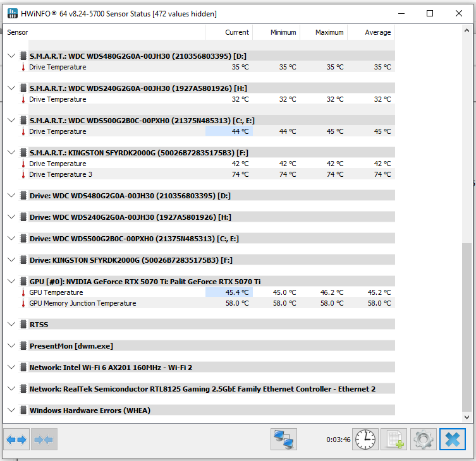Toggle Drive: WDC WDS240G2G0A [H:] expander
Screen dimensions: 476x461
[x=11, y=217]
